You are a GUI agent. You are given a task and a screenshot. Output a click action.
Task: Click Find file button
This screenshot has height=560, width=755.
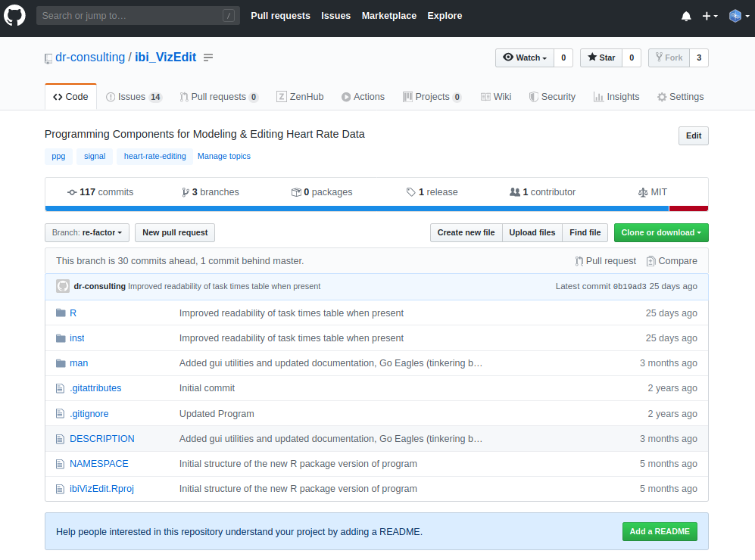[x=585, y=233]
